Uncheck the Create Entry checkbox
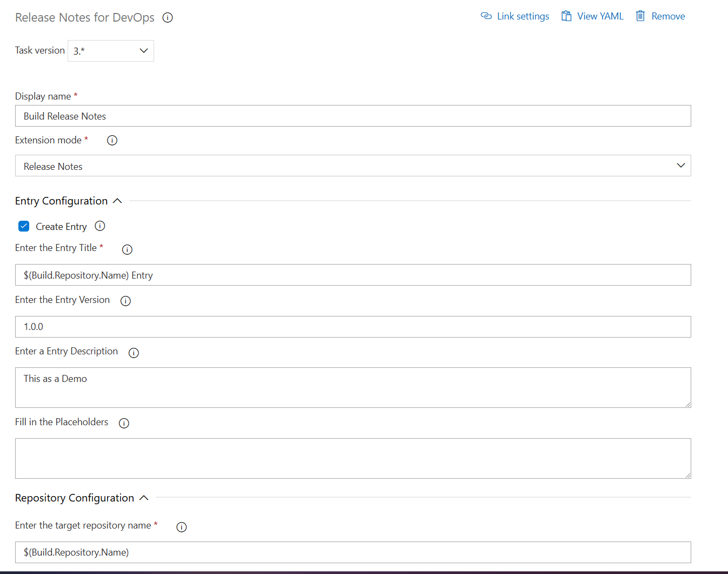 [x=24, y=226]
